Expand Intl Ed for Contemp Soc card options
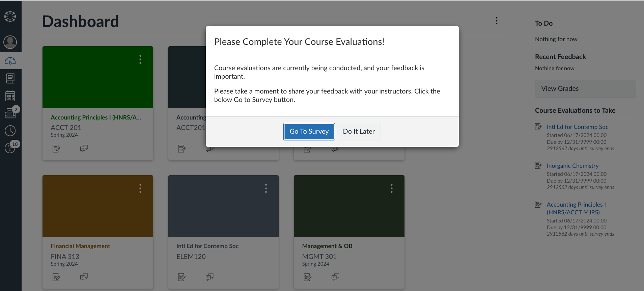This screenshot has width=644, height=291. (x=266, y=188)
